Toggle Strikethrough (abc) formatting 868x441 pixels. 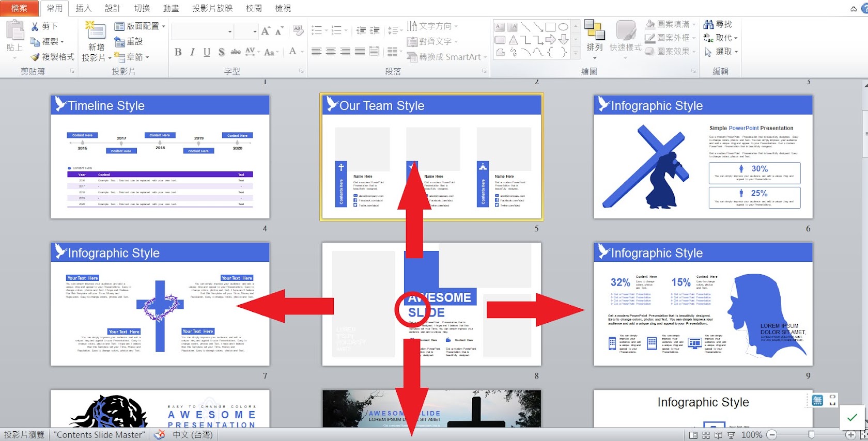(x=236, y=52)
